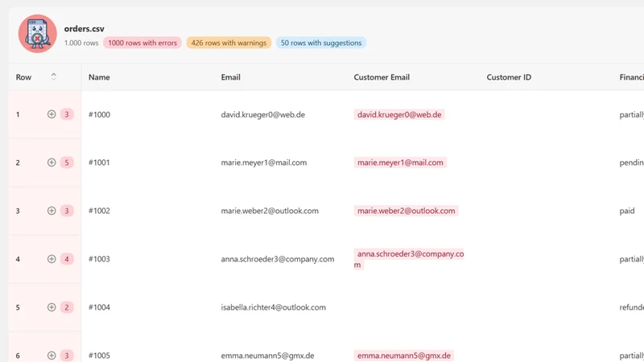644x362 pixels.
Task: Click email emma.neumann5@gmx.de in Email column
Action: (267, 356)
